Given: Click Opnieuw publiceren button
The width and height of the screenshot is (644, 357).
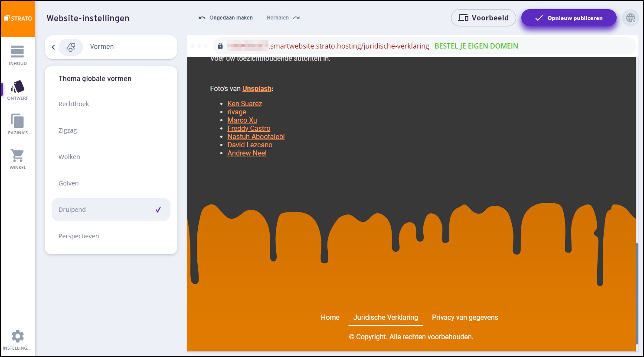Looking at the screenshot, I should click(569, 18).
